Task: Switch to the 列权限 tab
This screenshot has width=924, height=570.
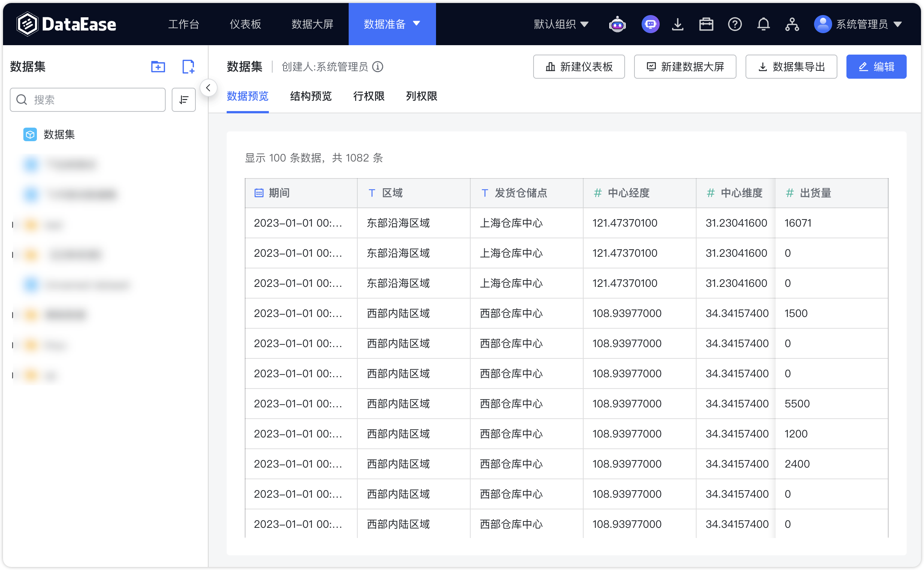Action: 421,96
